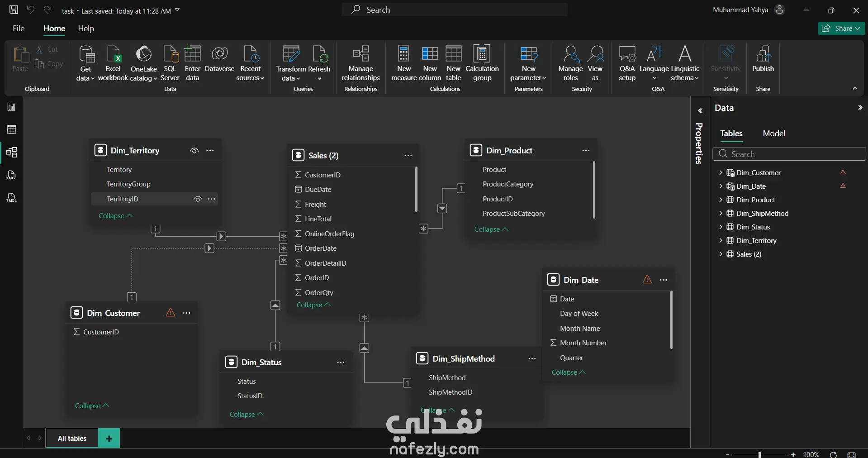Open TMDL view in sidebar
This screenshot has width=868, height=458.
(11, 198)
